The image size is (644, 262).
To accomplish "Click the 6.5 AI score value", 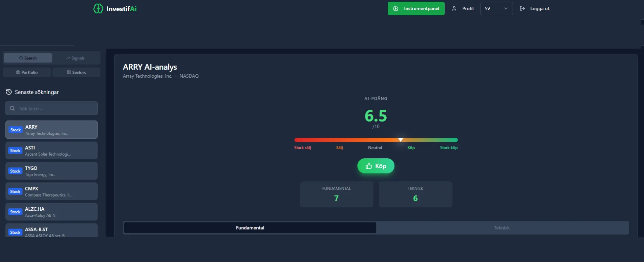I will tap(376, 116).
